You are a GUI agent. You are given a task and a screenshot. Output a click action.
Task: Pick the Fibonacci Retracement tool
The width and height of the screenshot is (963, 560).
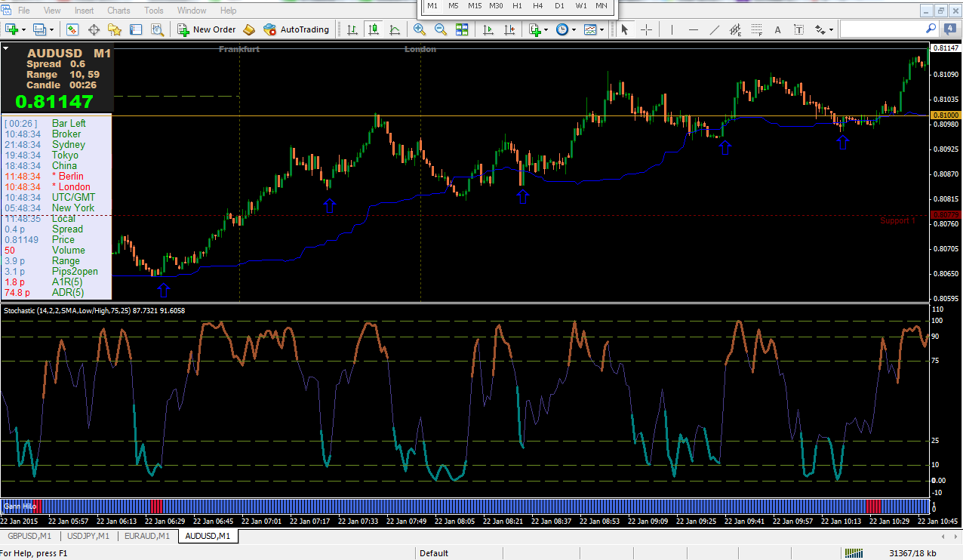(x=757, y=29)
